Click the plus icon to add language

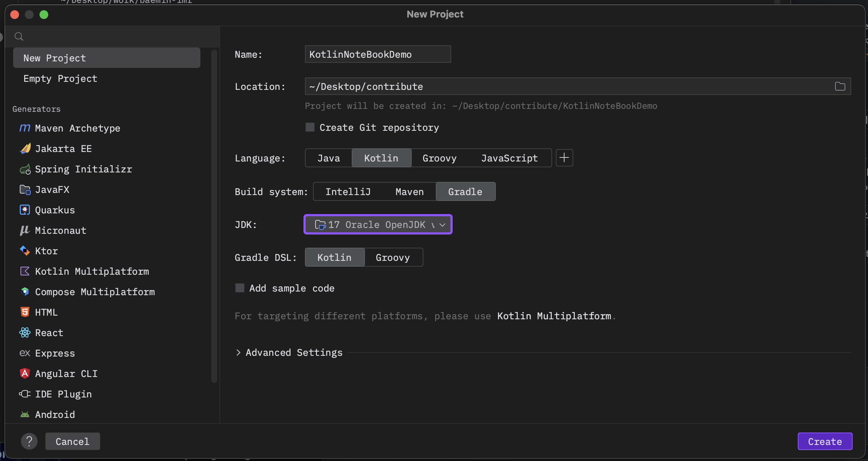click(x=564, y=158)
